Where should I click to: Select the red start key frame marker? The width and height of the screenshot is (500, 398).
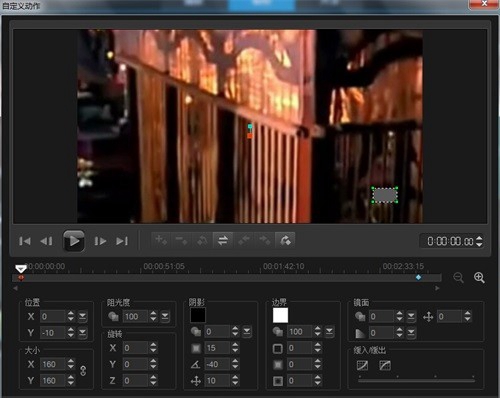tap(21, 278)
